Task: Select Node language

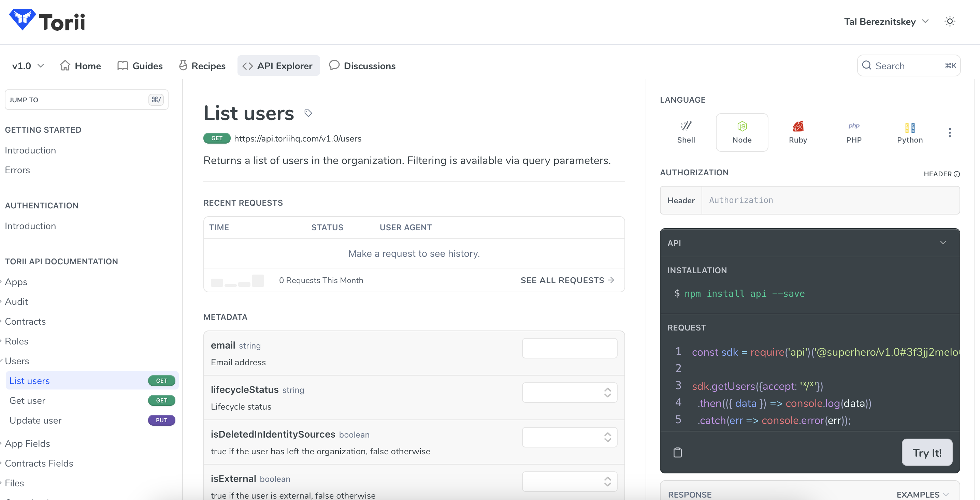Action: (x=742, y=132)
